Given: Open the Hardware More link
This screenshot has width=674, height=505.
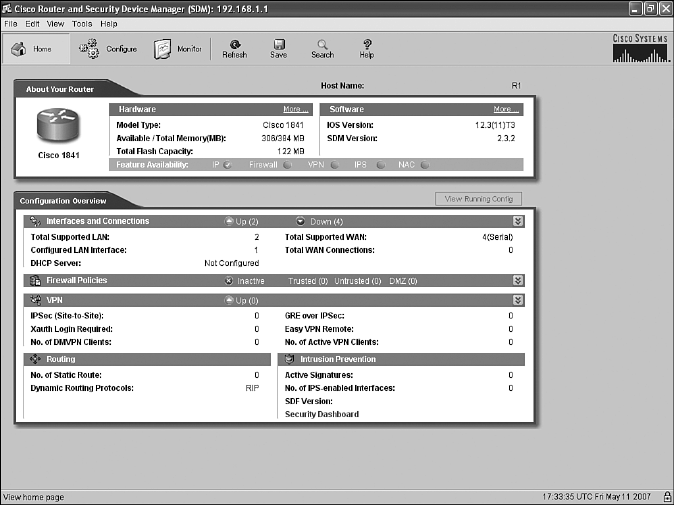Looking at the screenshot, I should pyautogui.click(x=296, y=109).
